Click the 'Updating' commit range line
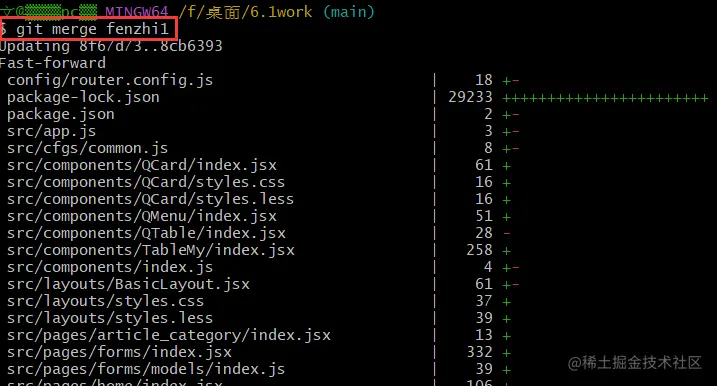The height and width of the screenshot is (386, 717). click(111, 46)
